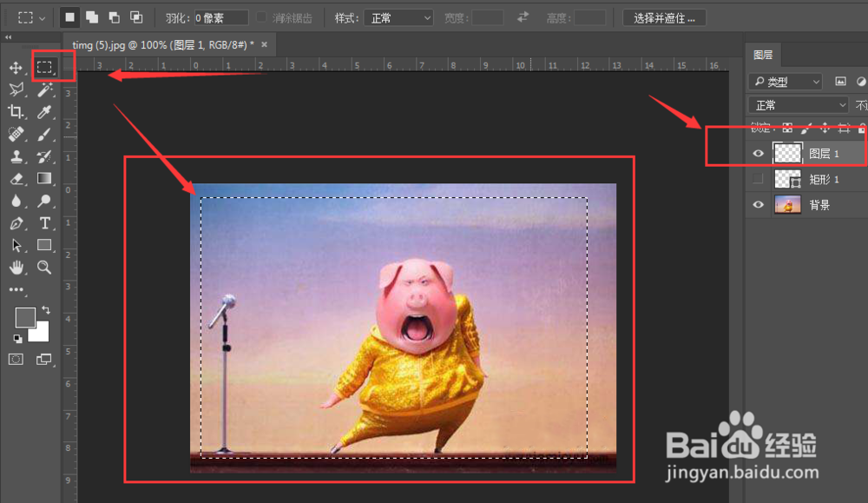The height and width of the screenshot is (503, 868).
Task: Hide layer 图层 1 with eye icon
Action: [759, 154]
